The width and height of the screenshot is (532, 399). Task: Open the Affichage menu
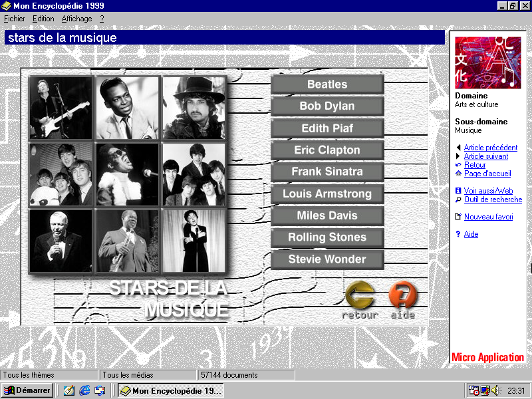click(76, 19)
